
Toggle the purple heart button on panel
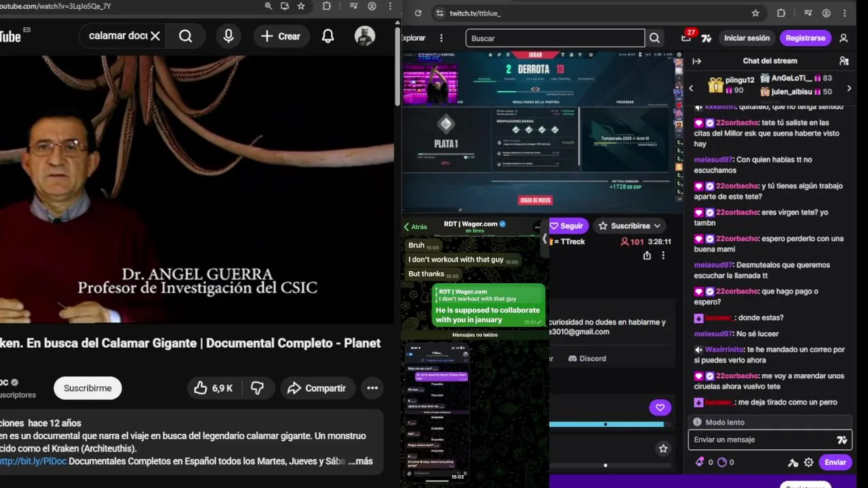(660, 407)
